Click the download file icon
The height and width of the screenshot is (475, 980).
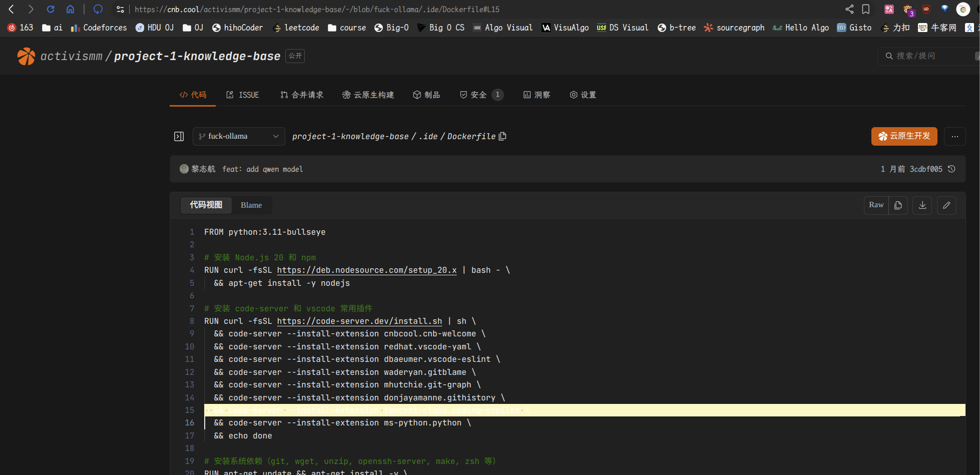pos(922,205)
